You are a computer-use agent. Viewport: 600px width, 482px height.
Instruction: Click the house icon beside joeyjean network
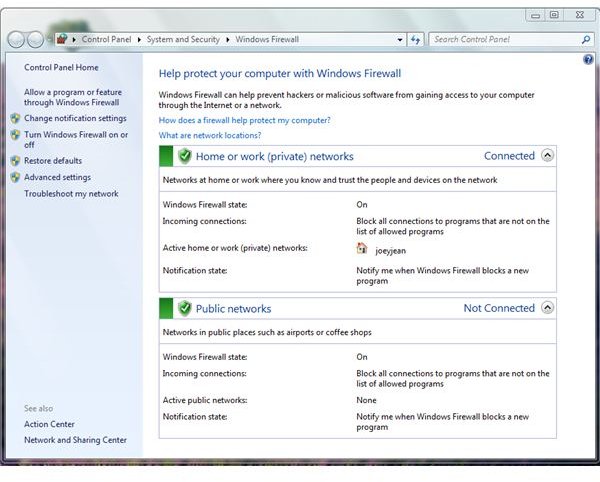tap(362, 248)
